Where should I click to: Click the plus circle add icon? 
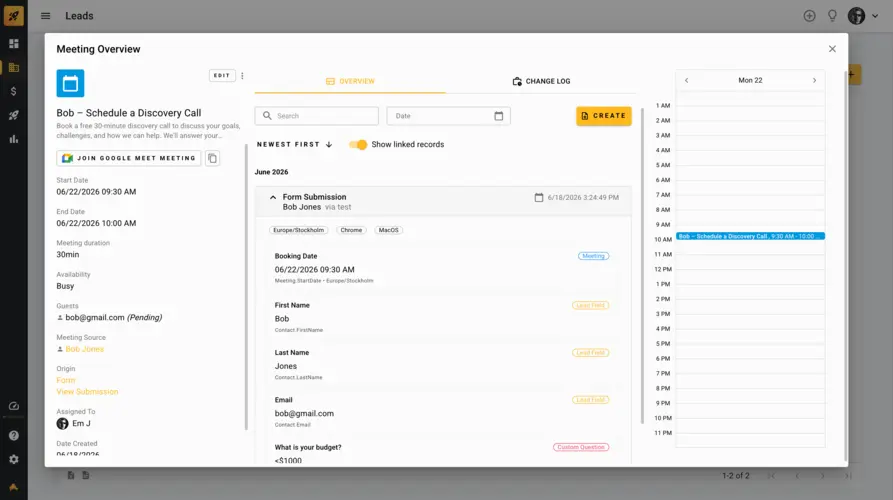pos(809,16)
